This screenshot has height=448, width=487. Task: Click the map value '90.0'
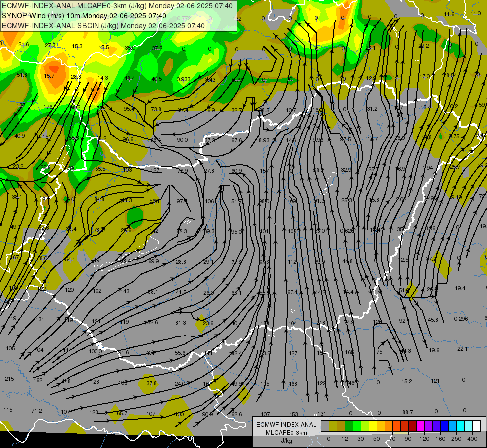coord(183,140)
